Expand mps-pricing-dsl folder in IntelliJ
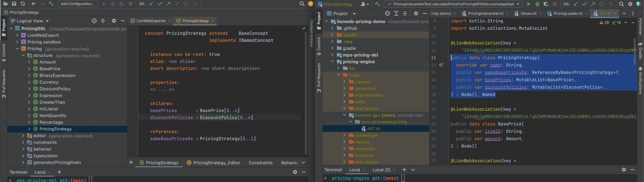 tap(332, 55)
